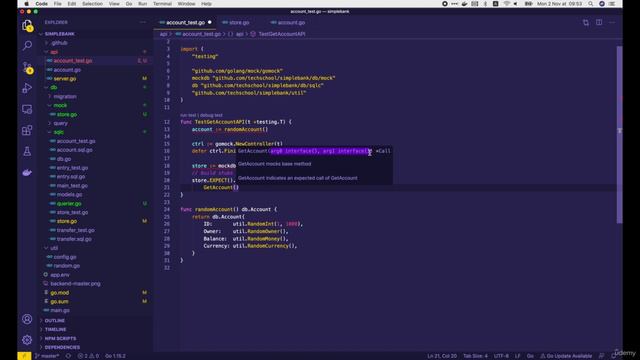Open the Selection menu
This screenshot has width=640, height=360.
pos(92,4)
